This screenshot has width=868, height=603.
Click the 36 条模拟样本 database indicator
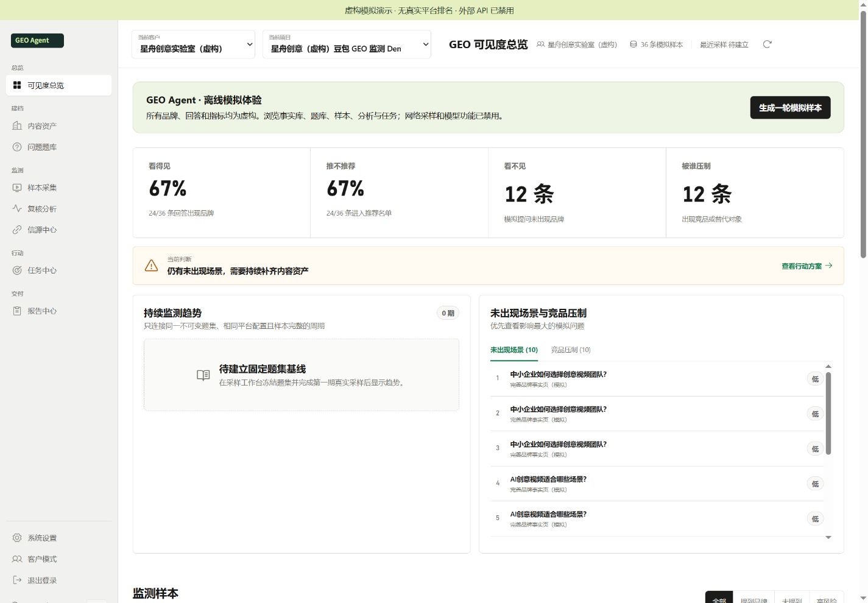[656, 44]
